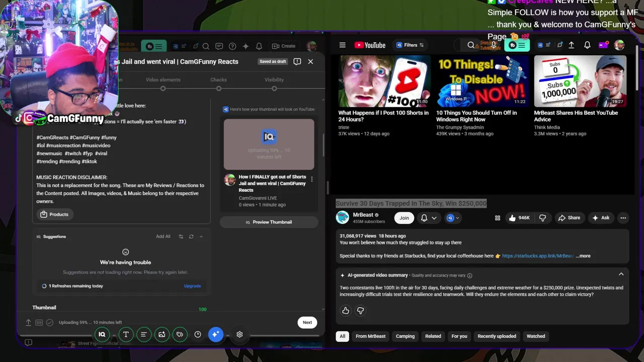Click the Upgrade link
644x362 pixels.
click(192, 286)
